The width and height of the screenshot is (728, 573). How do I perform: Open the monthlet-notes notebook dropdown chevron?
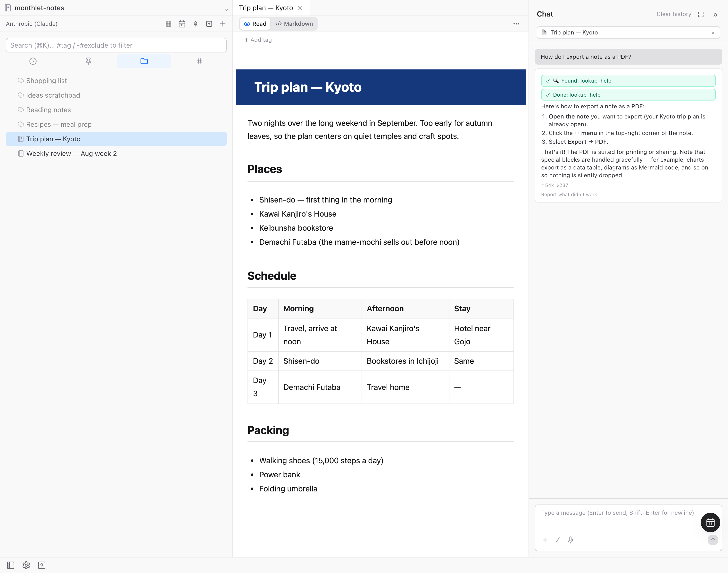226,9
